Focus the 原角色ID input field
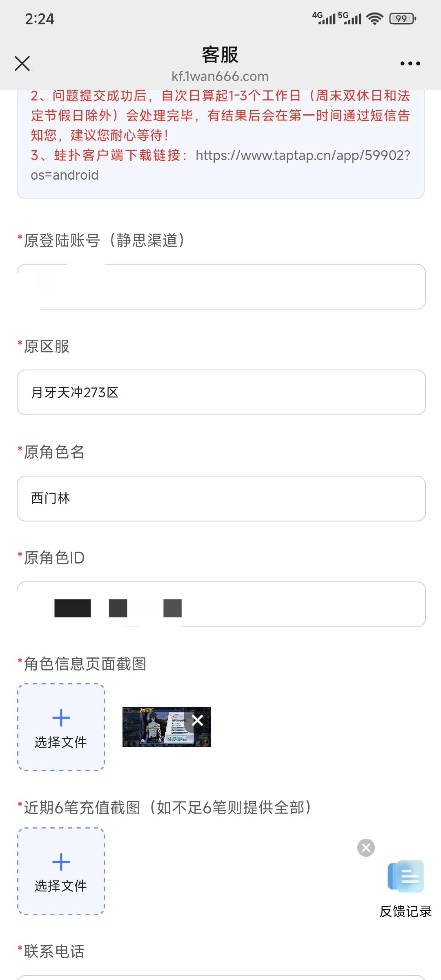 [x=221, y=604]
